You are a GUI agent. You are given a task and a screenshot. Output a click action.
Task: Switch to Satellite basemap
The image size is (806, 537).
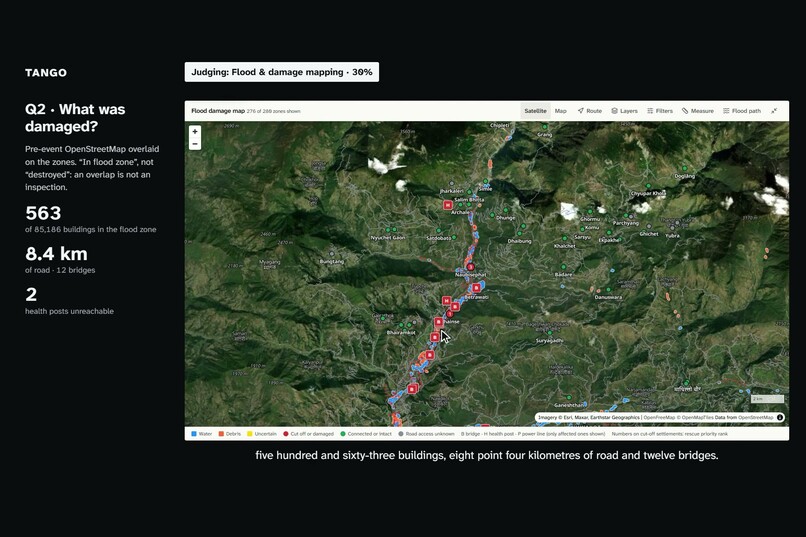point(535,111)
